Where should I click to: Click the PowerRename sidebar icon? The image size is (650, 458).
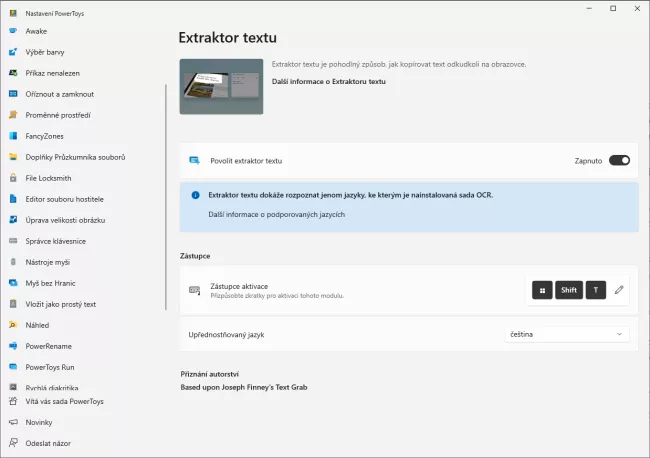(x=13, y=346)
